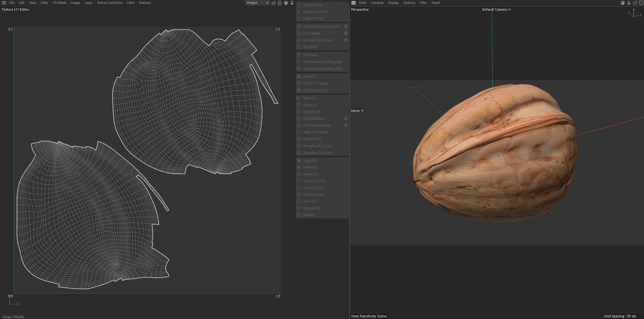Click the Fit UV to Canvas command
644x319 pixels.
tap(315, 83)
